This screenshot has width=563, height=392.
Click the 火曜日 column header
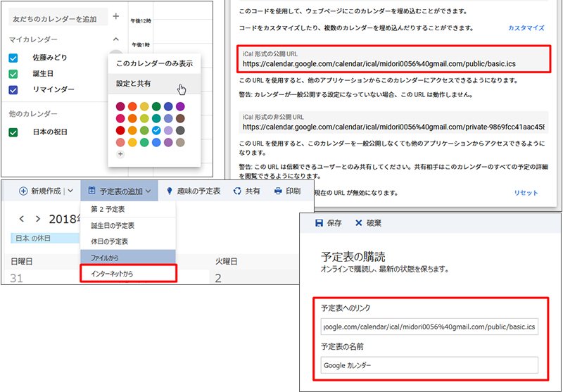click(226, 261)
